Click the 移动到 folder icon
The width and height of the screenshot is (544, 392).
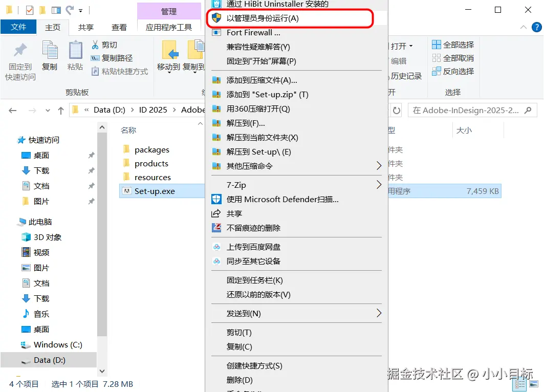170,50
